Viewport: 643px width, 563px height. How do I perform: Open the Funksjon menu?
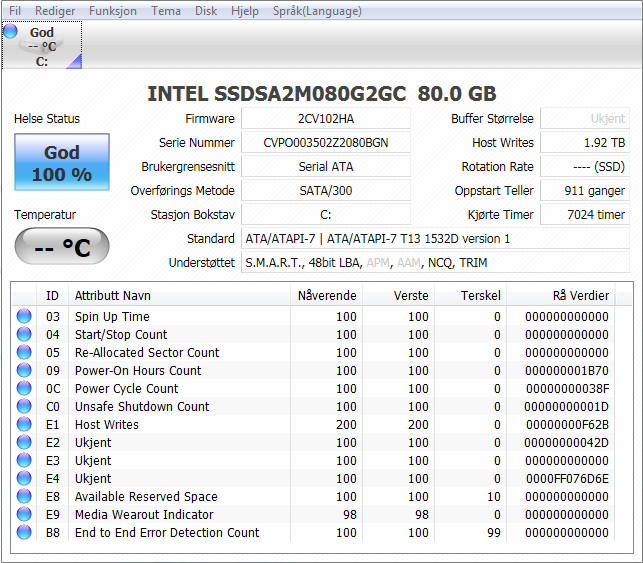pyautogui.click(x=113, y=11)
